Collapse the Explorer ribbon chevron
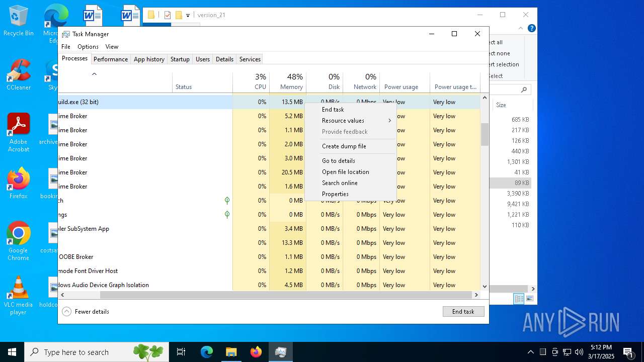This screenshot has height=362, width=644. point(521,29)
